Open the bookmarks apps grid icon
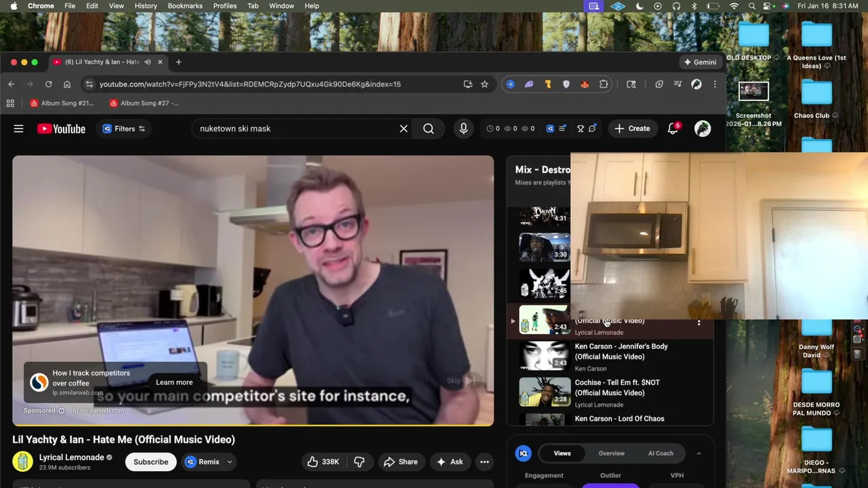Viewport: 868px width, 488px height. (x=10, y=103)
